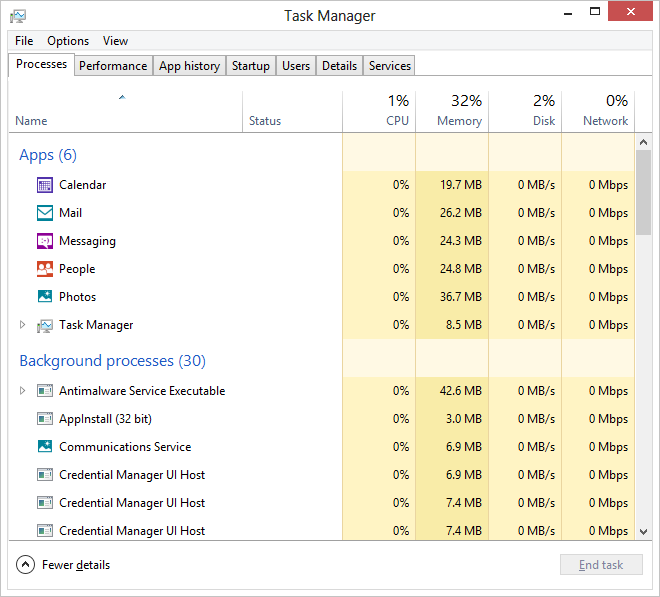
Task: Switch to the App history tab
Action: [x=189, y=66]
